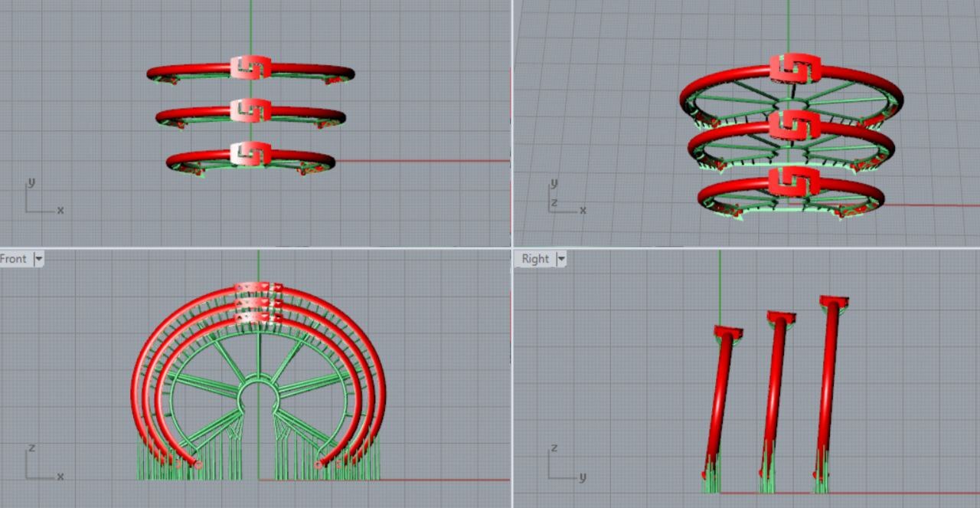Open the Front viewport dropdown arrow

pyautogui.click(x=38, y=259)
